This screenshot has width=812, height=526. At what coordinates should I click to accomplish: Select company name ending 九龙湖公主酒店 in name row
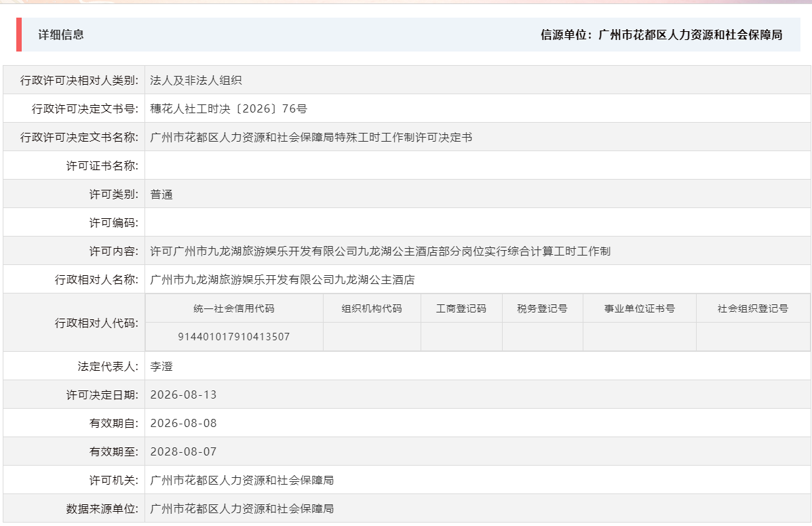pyautogui.click(x=282, y=279)
